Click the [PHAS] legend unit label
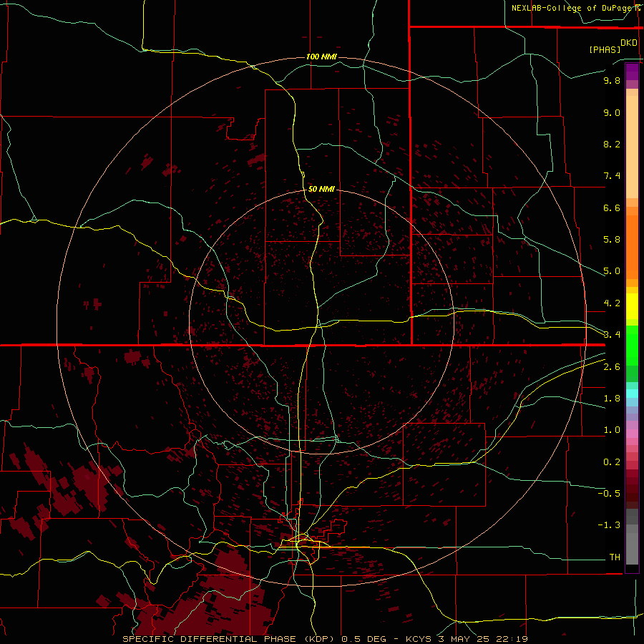The height and width of the screenshot is (644, 644). [x=605, y=49]
